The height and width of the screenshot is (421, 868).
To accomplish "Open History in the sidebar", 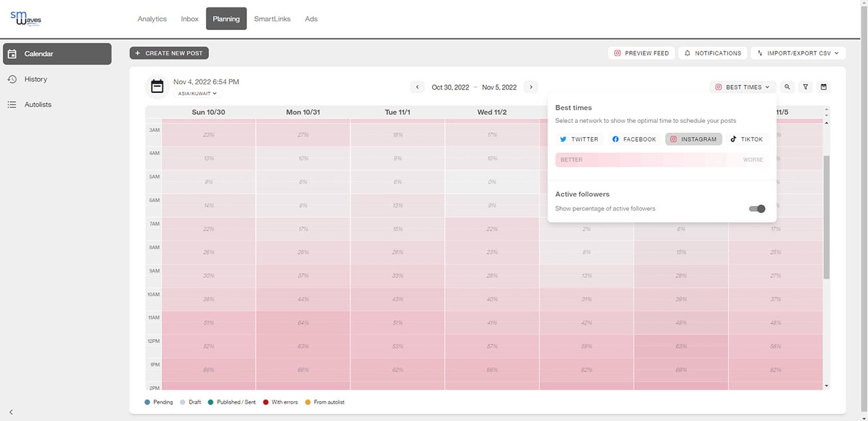I will [57, 79].
